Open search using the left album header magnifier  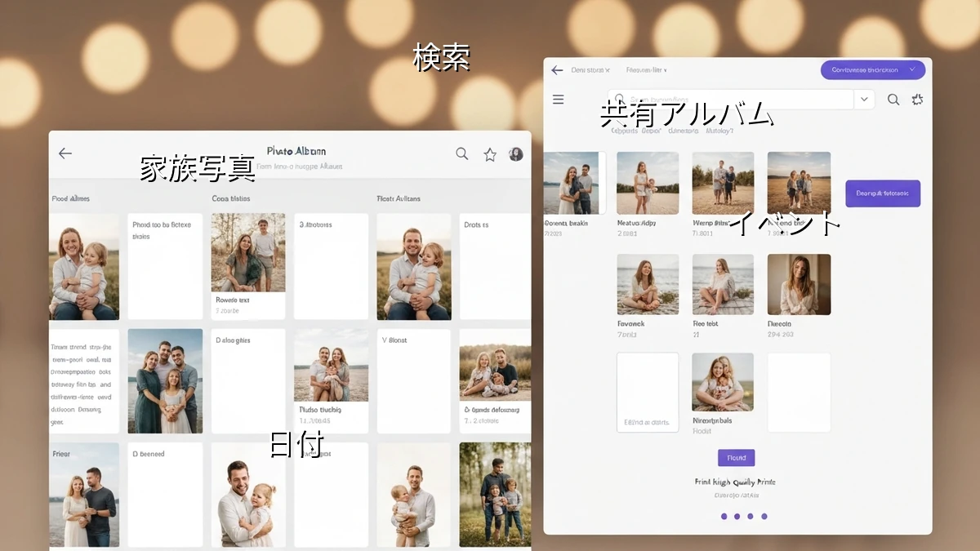click(461, 153)
